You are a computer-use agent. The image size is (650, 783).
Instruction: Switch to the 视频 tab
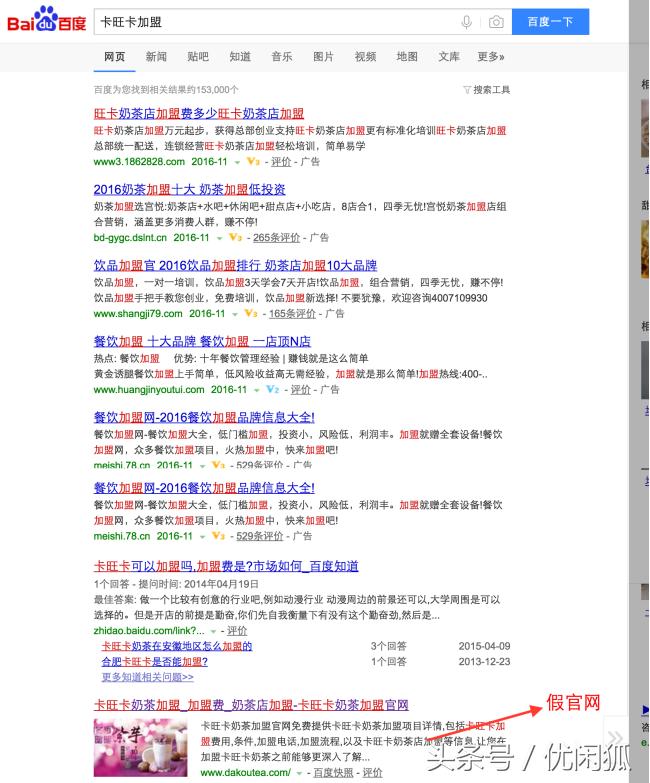[x=365, y=56]
